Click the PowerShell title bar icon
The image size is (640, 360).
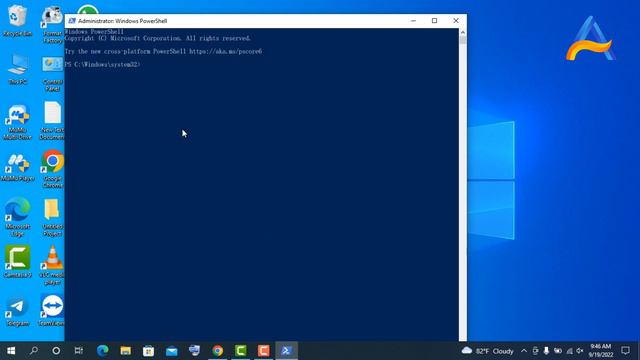coord(72,21)
